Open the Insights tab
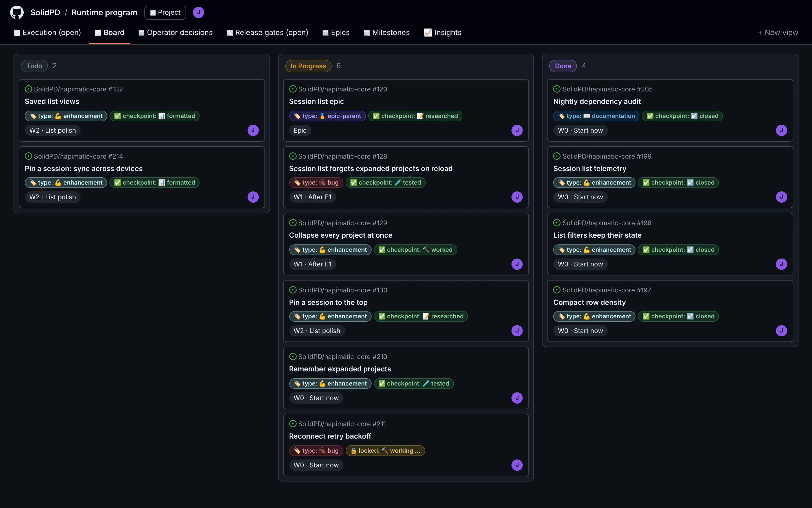 [x=443, y=32]
